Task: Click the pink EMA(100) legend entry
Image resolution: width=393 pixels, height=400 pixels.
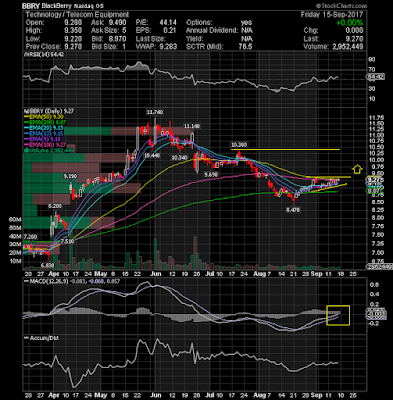Action: coord(45,145)
